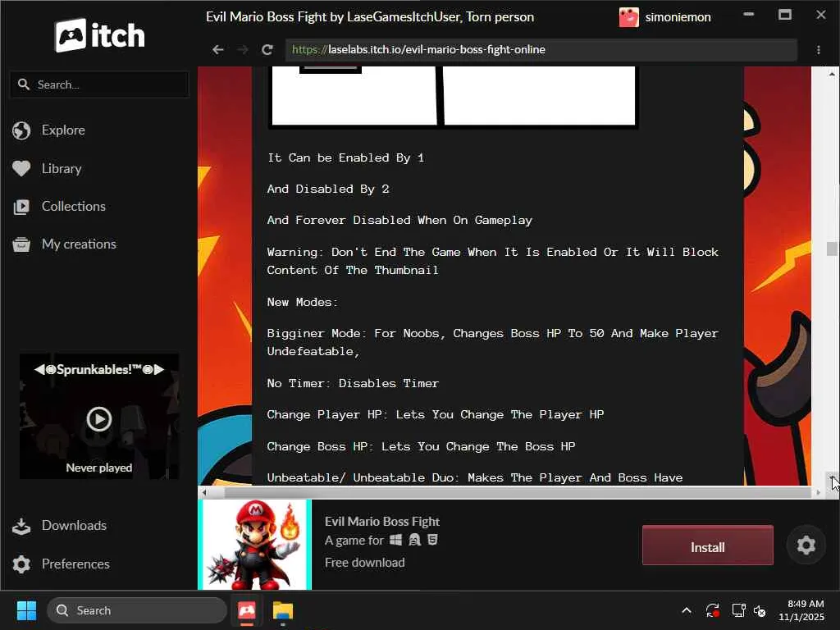
Task: Click the white comic image at page top
Action: (453, 97)
